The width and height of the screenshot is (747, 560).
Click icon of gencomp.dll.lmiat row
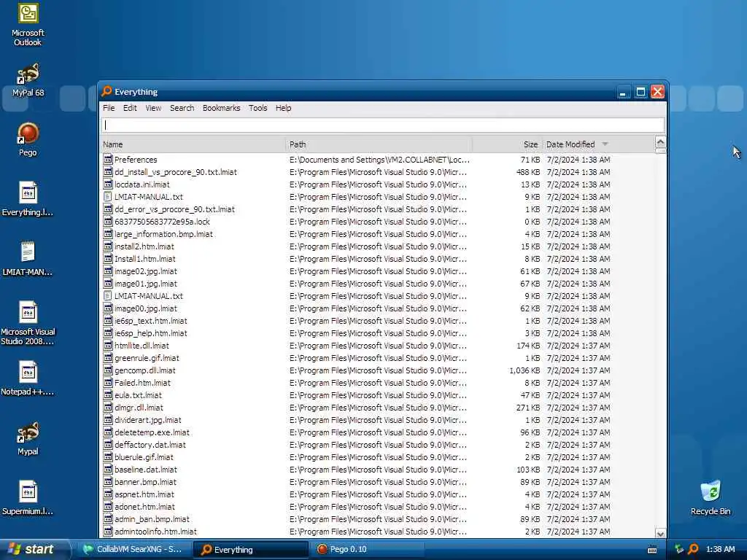pos(108,370)
